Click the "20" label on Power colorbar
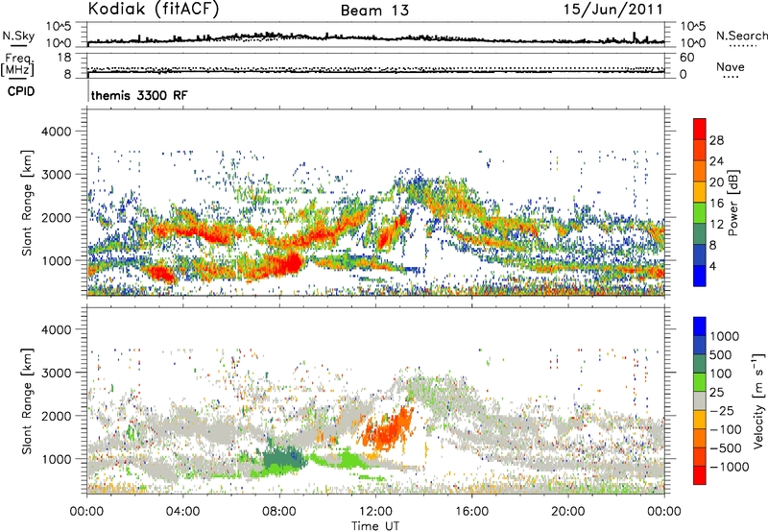The image size is (768, 532). [x=716, y=182]
